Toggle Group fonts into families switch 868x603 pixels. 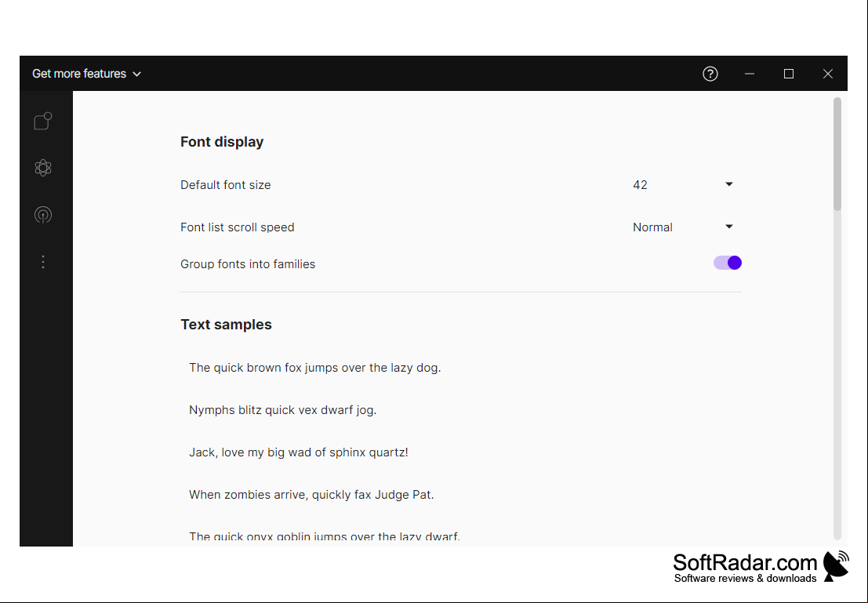(x=728, y=263)
